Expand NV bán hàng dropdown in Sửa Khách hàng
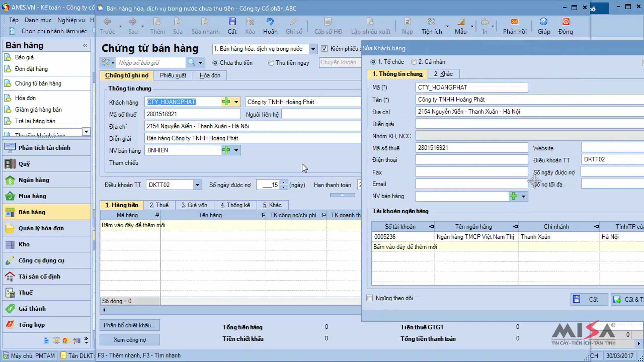 [523, 196]
